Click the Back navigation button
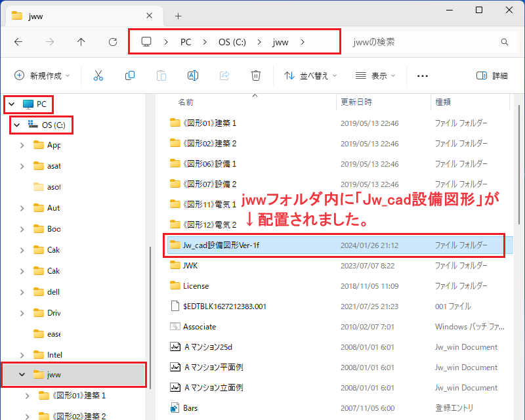 (x=18, y=41)
